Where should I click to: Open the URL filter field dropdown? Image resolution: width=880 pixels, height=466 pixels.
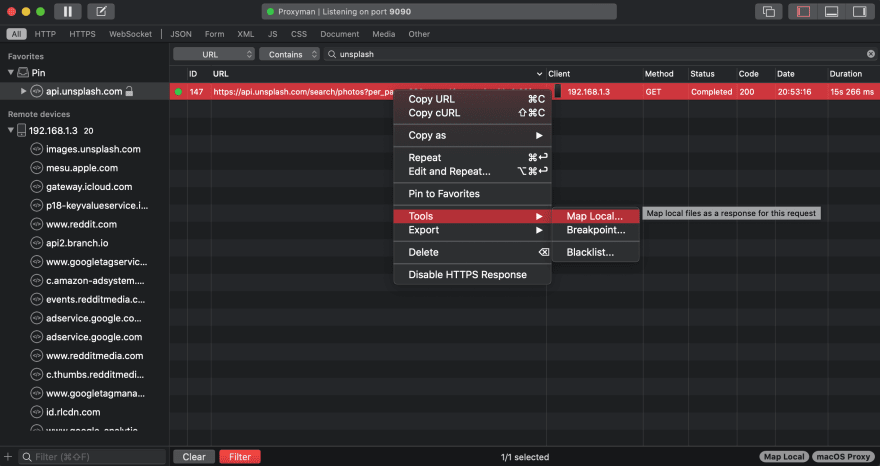214,54
